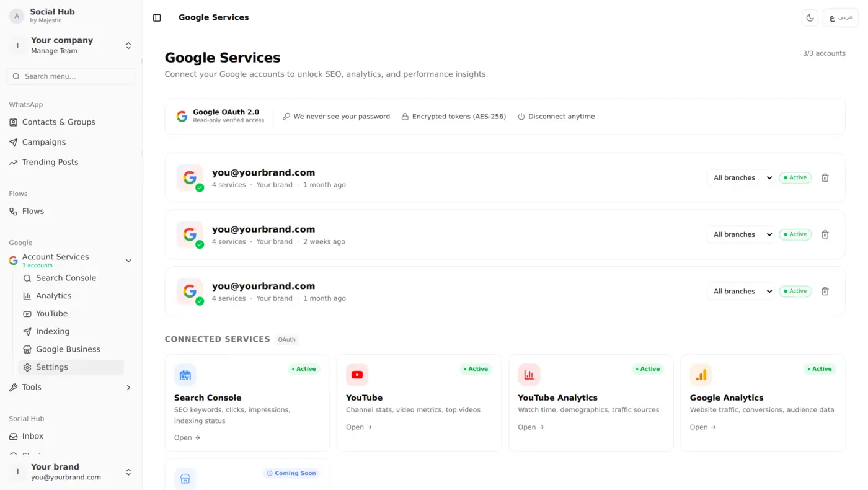The height and width of the screenshot is (490, 868).
Task: Click the Social Hub logo avatar
Action: pyautogui.click(x=17, y=16)
